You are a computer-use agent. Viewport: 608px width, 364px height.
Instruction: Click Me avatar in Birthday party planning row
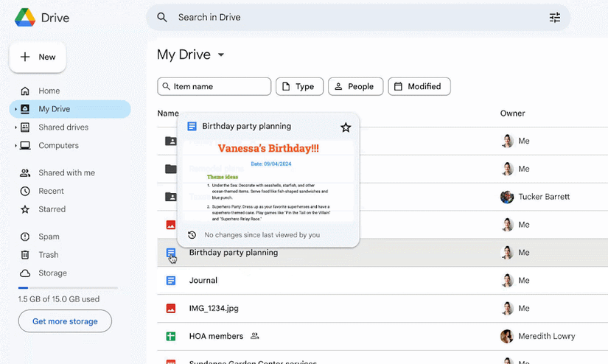(507, 253)
